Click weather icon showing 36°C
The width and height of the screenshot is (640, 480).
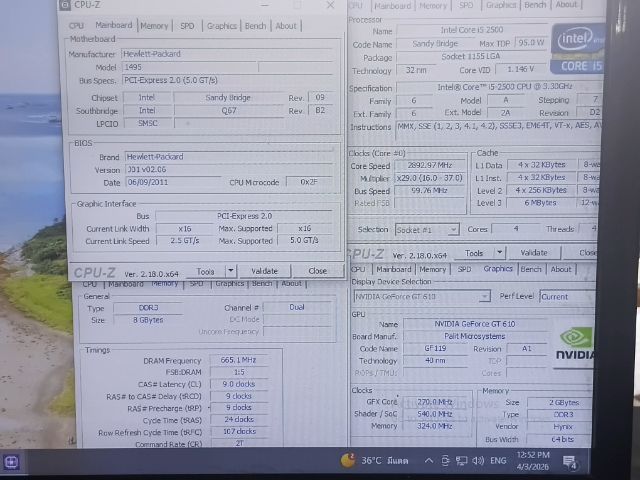point(348,460)
